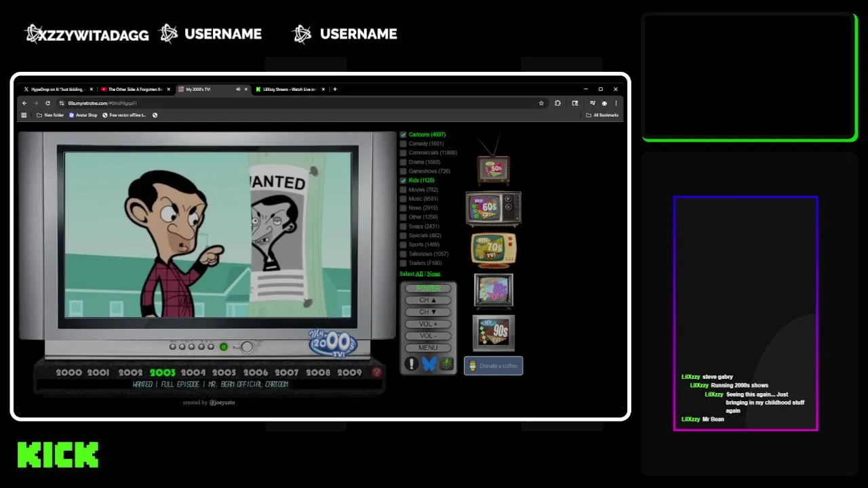The image size is (868, 488).
Task: Open the My 70s TV thumbnail
Action: (x=493, y=250)
